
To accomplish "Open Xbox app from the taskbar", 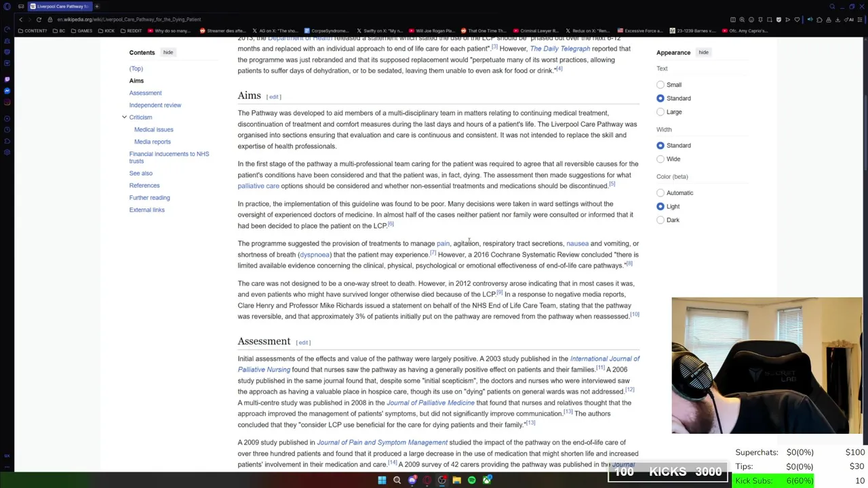I will (x=487, y=481).
